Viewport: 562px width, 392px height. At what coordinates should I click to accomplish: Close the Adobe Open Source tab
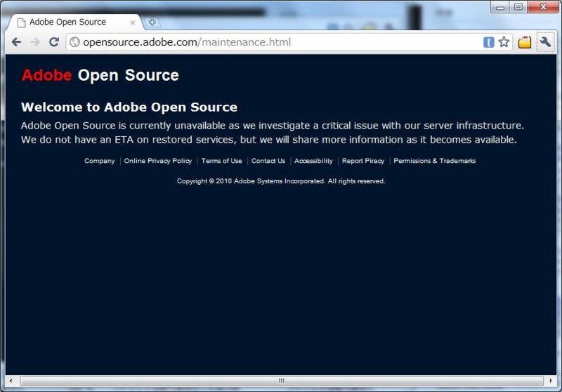pos(133,22)
